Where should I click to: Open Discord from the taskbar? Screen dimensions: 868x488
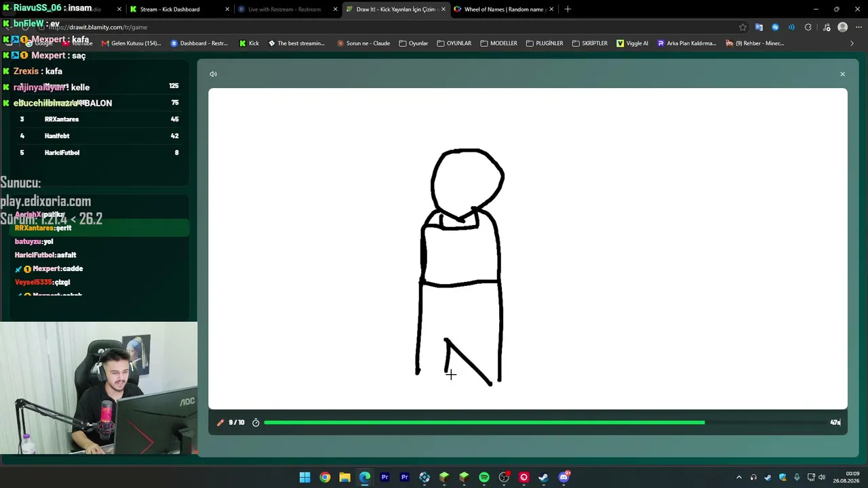[x=564, y=477]
